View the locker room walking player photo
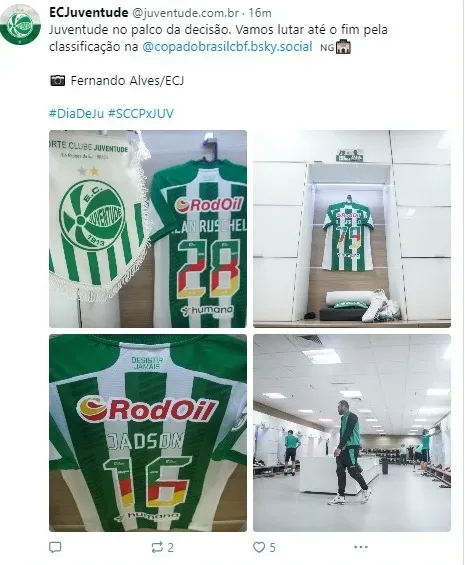This screenshot has width=465, height=565. tap(352, 433)
